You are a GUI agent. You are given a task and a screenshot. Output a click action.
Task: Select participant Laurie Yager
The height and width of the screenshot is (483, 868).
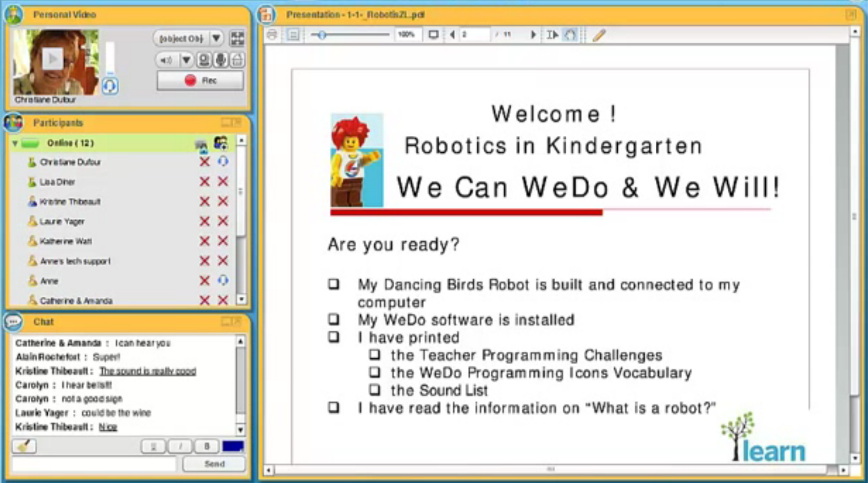[61, 221]
